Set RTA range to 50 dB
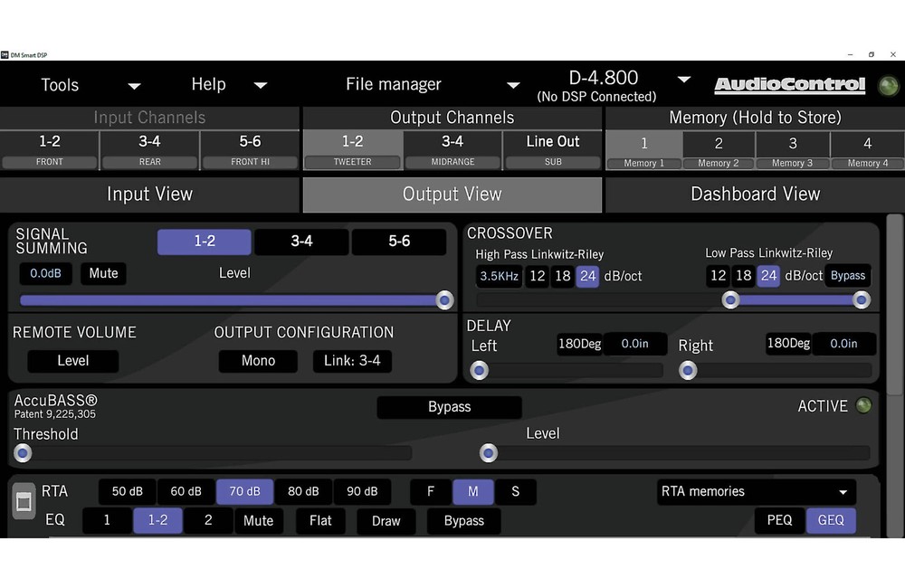Screen dimensions: 905x588 tap(127, 491)
